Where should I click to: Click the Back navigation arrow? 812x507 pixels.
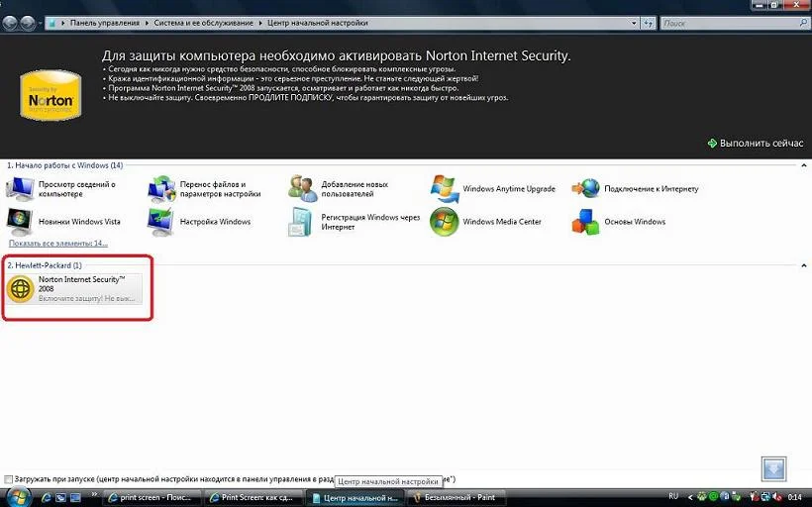pos(10,23)
